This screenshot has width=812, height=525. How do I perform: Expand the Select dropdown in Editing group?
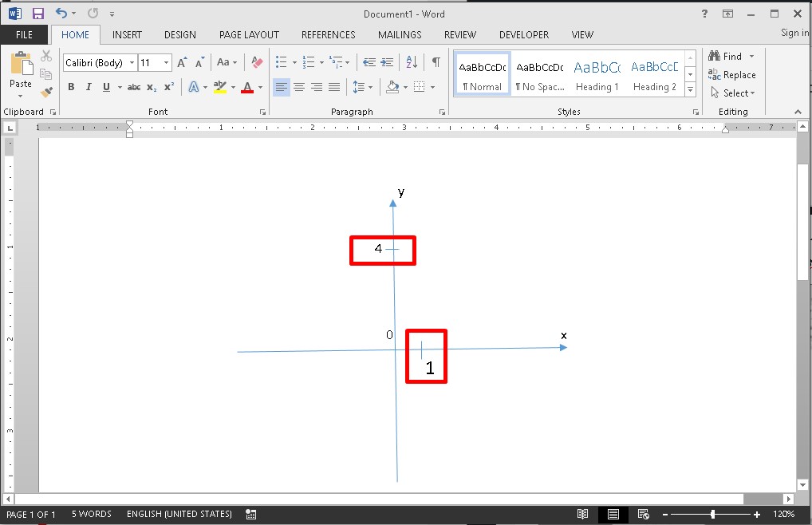coord(734,93)
